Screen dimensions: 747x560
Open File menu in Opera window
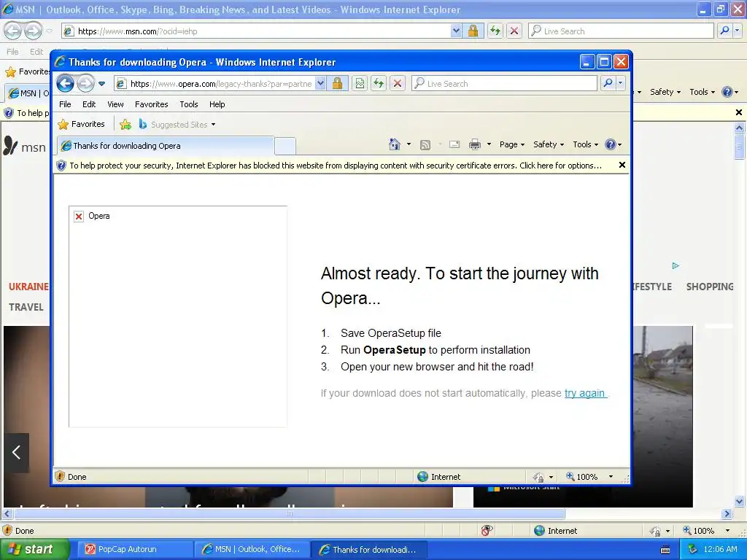click(65, 104)
